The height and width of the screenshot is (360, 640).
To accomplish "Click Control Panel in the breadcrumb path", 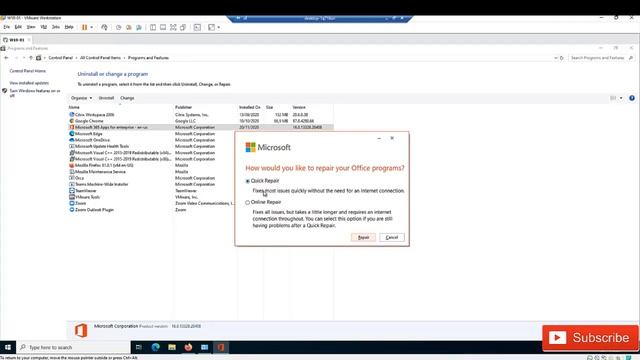I will coord(60,58).
